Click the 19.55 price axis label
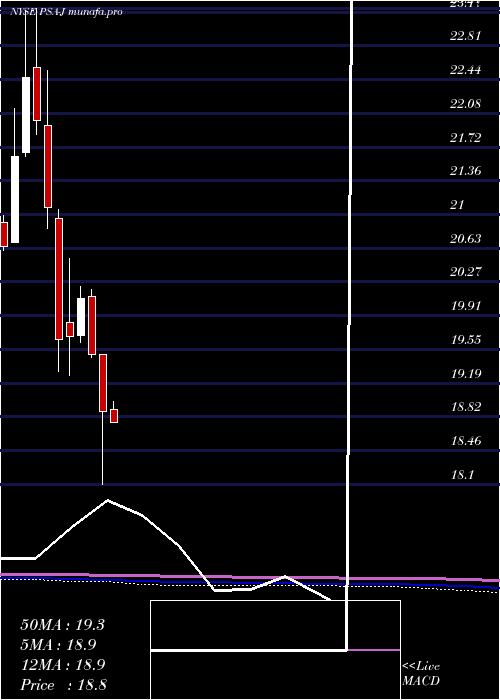 [x=466, y=340]
